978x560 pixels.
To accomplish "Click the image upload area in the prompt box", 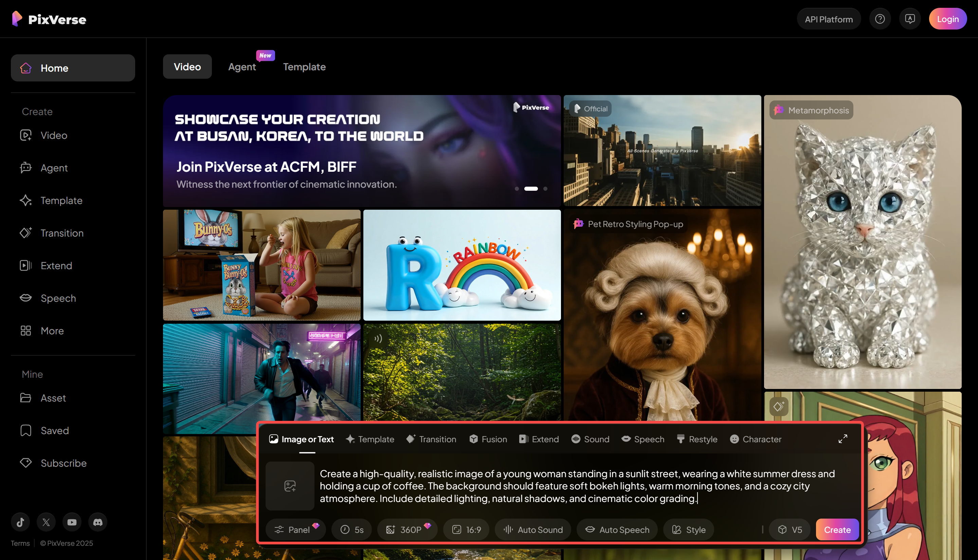I will 289,485.
